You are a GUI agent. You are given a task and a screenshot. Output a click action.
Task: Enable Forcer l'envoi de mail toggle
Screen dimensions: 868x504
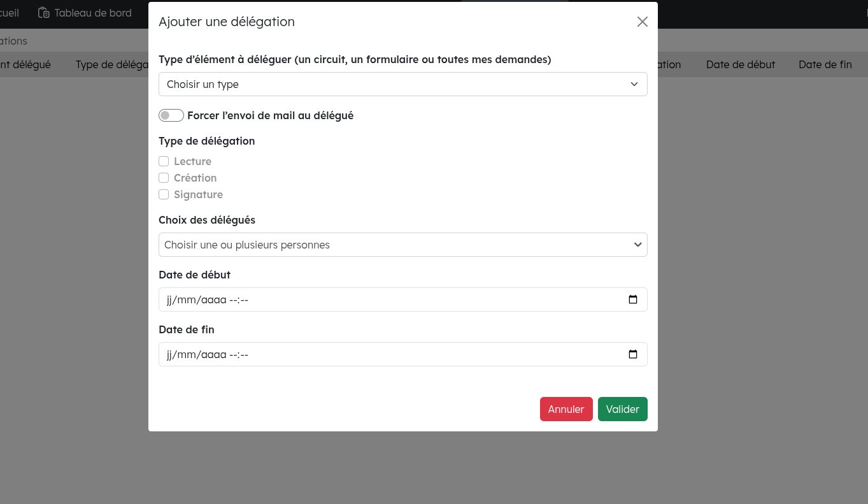pyautogui.click(x=171, y=115)
